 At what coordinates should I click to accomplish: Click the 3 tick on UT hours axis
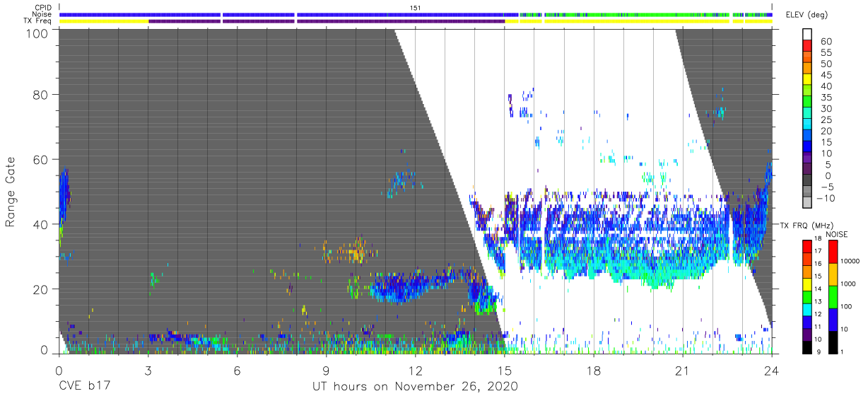148,370
